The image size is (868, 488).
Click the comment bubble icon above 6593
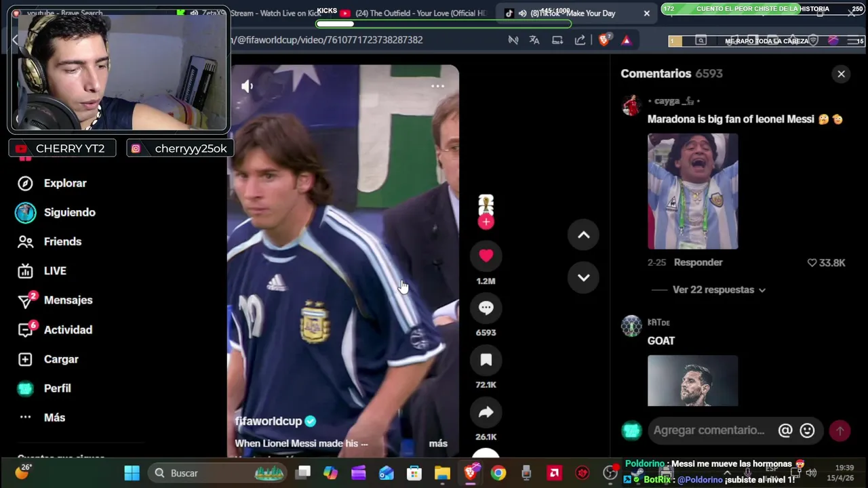coord(486,308)
